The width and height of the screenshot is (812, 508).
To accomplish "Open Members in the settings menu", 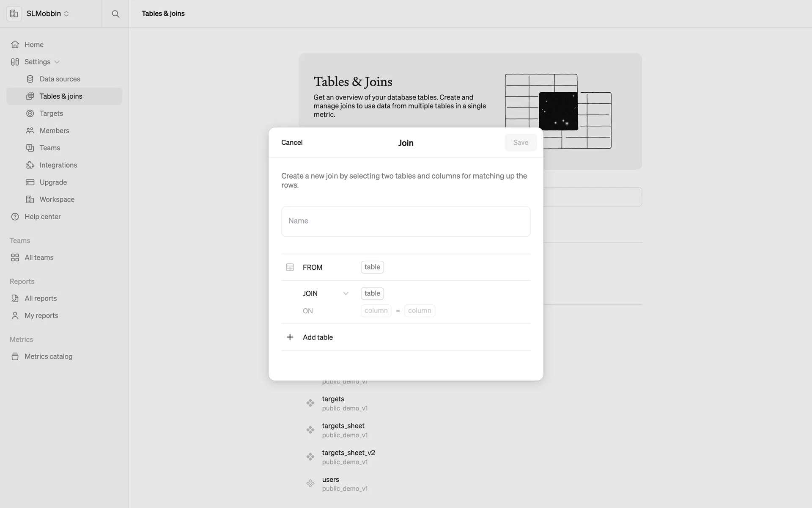I will tap(54, 131).
